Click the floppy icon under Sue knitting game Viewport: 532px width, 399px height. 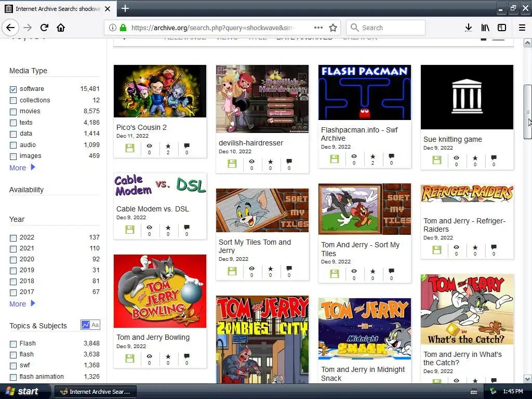(436, 160)
